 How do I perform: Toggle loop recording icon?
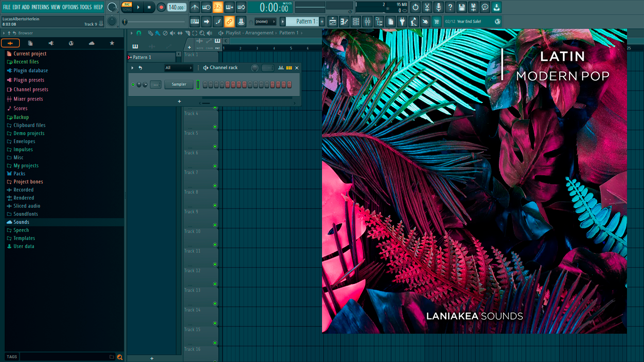(241, 7)
